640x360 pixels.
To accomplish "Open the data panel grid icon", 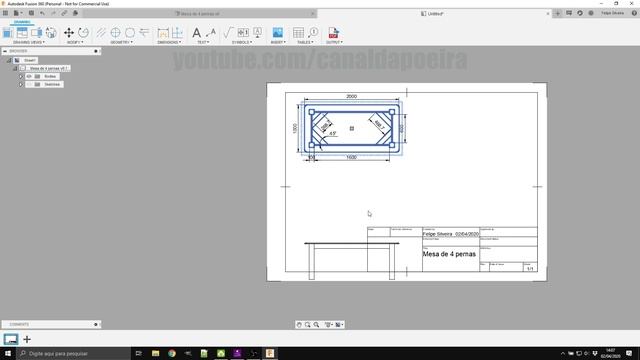I will 5,13.
